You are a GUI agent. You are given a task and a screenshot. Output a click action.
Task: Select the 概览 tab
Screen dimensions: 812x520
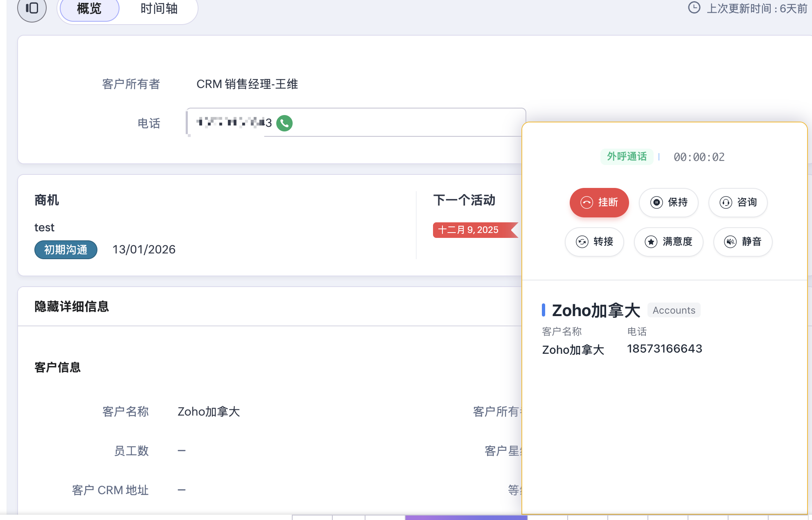(89, 9)
